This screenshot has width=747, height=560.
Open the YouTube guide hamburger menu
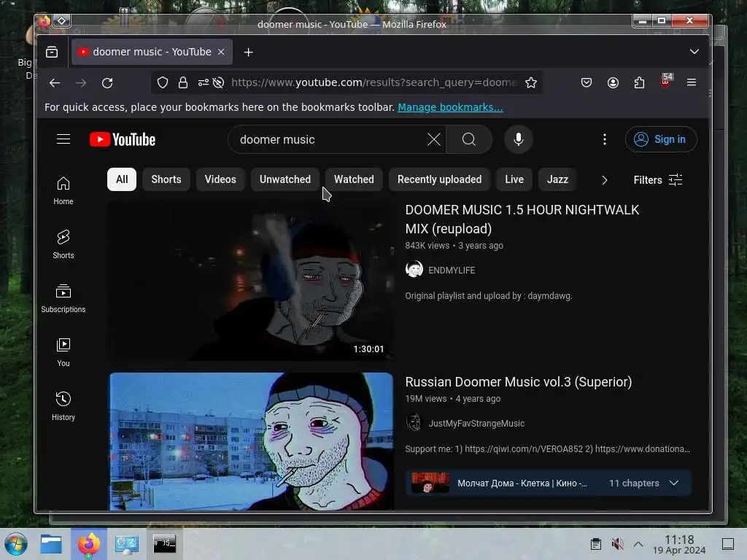click(63, 139)
